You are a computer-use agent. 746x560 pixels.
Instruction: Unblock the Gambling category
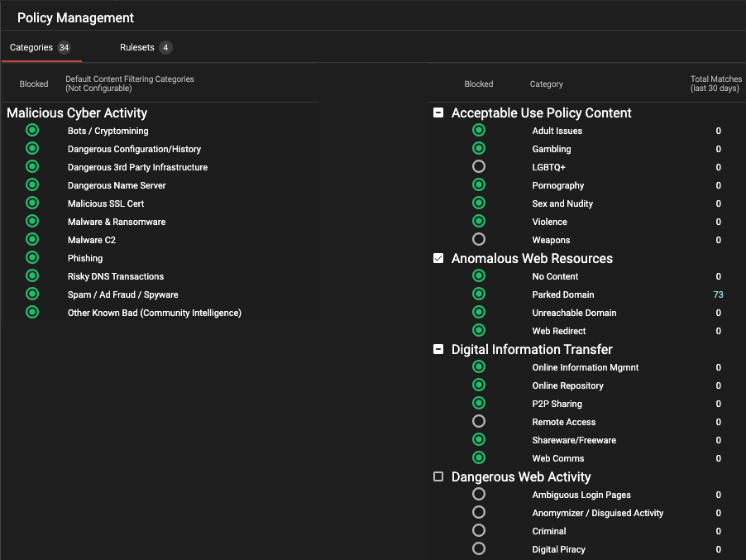[478, 149]
